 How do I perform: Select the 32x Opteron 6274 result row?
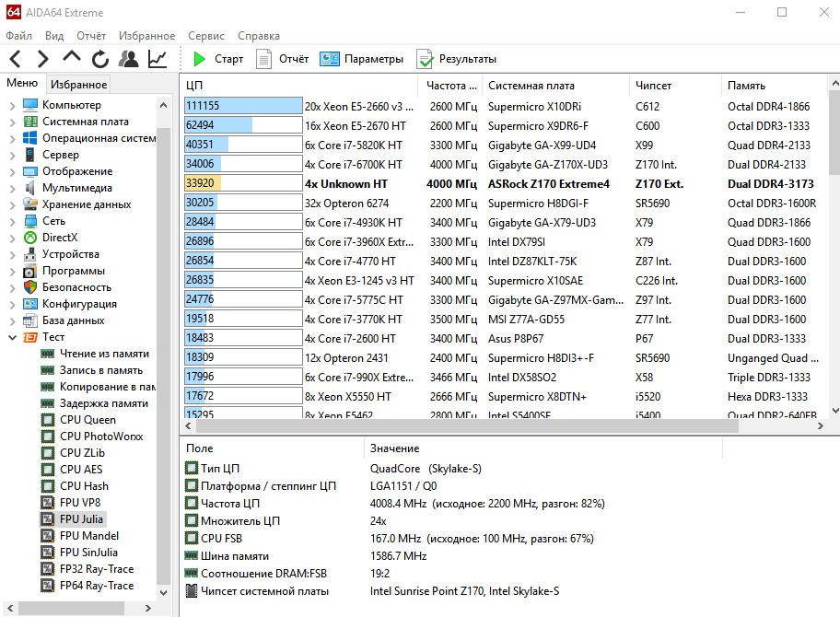[x=504, y=204]
